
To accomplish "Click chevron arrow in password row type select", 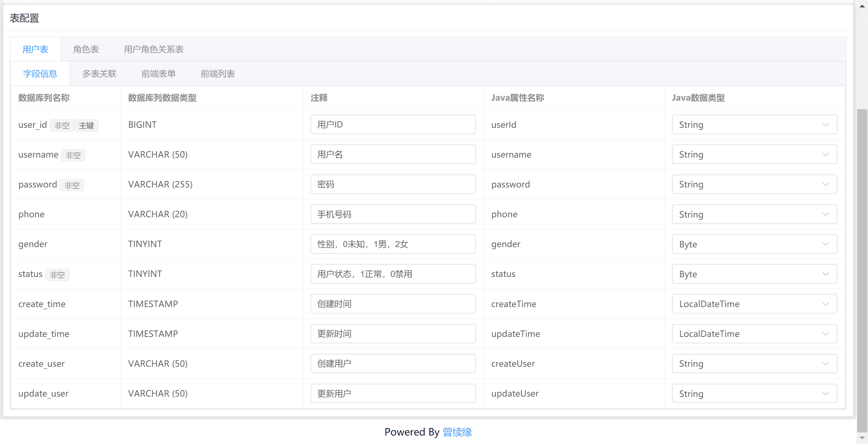I will tap(826, 184).
